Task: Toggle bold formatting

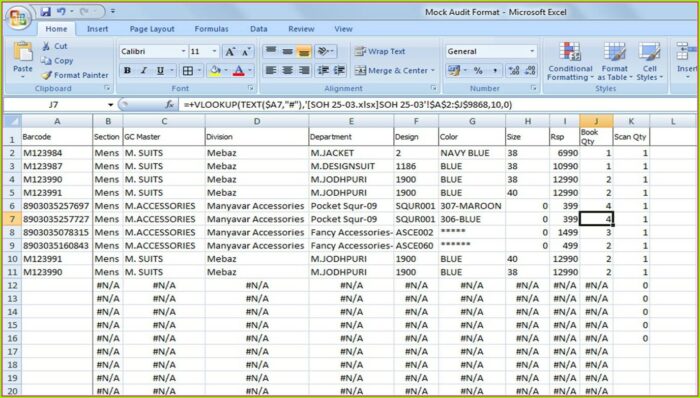Action: 127,70
